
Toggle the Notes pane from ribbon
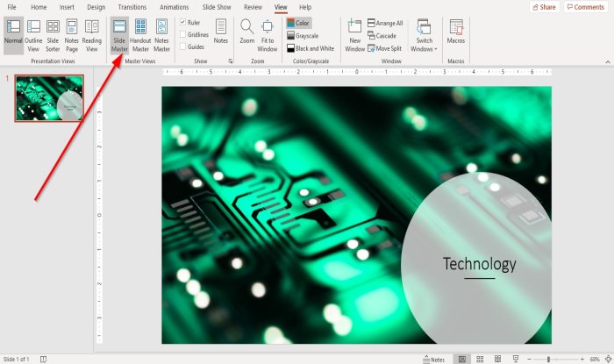[x=221, y=32]
